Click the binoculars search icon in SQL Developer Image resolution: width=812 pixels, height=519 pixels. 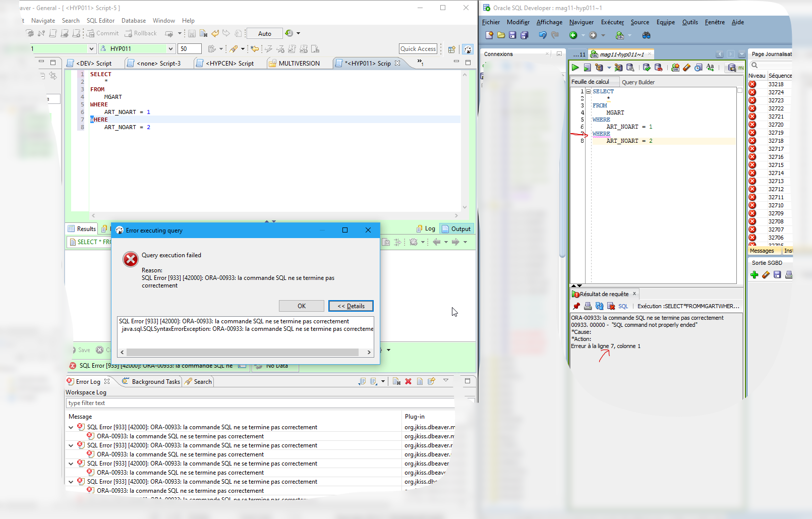pyautogui.click(x=647, y=35)
